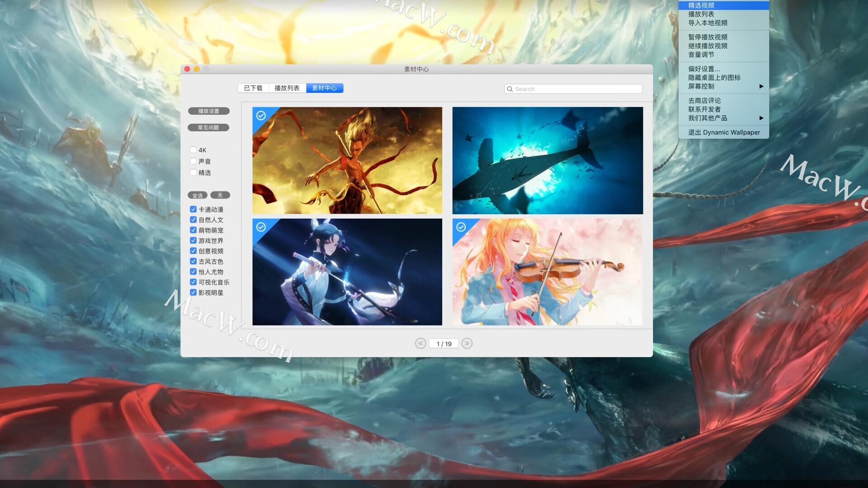Uncheck the 游戏世界 category
Viewport: 868px width, 488px height.
click(x=193, y=240)
